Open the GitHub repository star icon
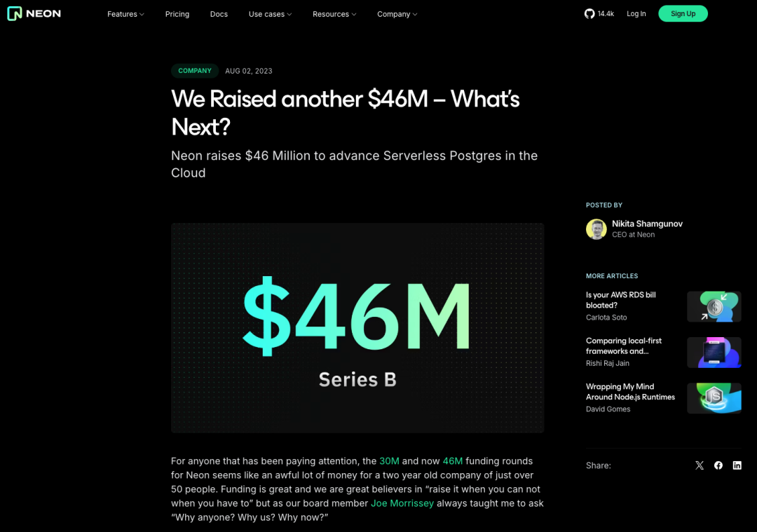Screen dimensions: 757x532 point(589,14)
